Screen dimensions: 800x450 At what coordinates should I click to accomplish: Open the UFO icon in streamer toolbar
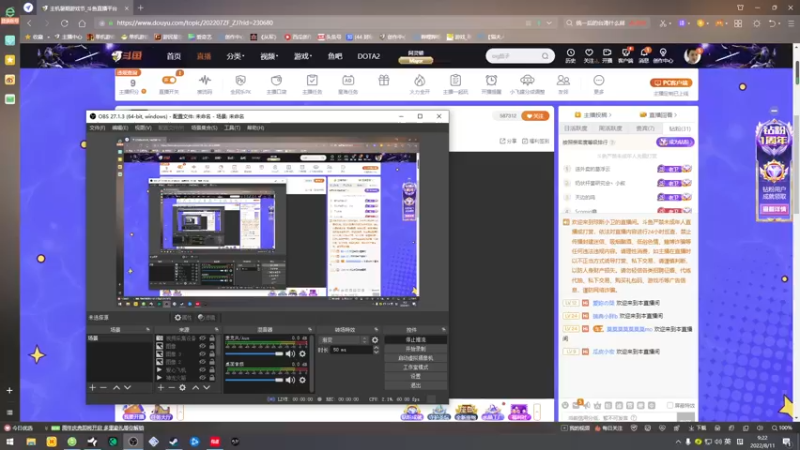click(x=527, y=80)
